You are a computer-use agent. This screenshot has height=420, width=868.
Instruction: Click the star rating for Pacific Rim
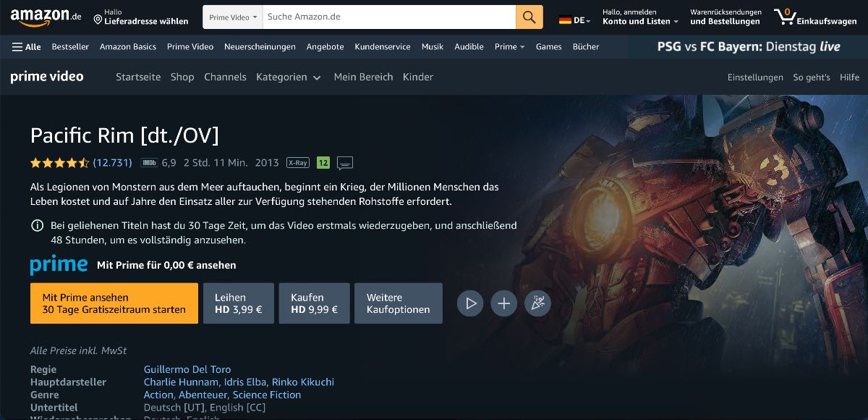[x=59, y=163]
